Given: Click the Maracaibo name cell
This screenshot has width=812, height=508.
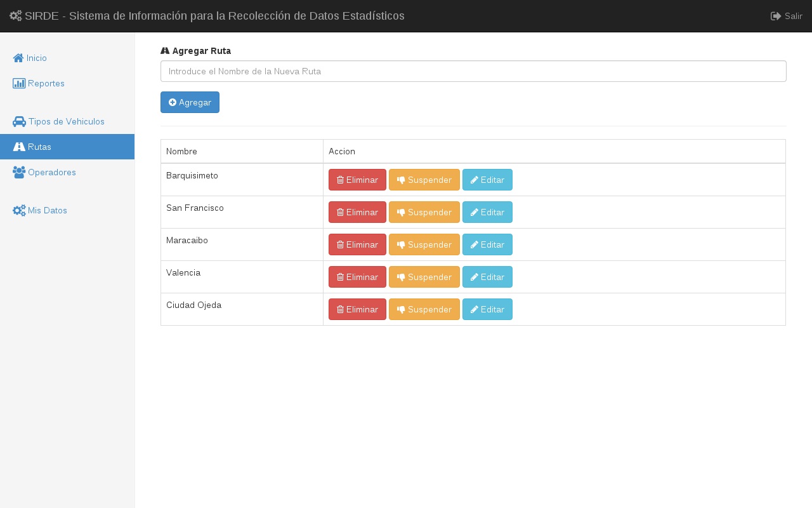Looking at the screenshot, I should (x=242, y=244).
